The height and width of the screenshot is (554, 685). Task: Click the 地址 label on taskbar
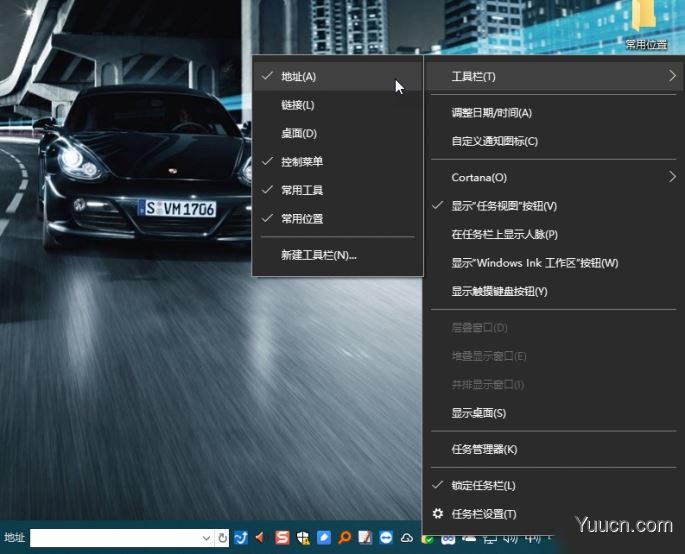(x=14, y=537)
